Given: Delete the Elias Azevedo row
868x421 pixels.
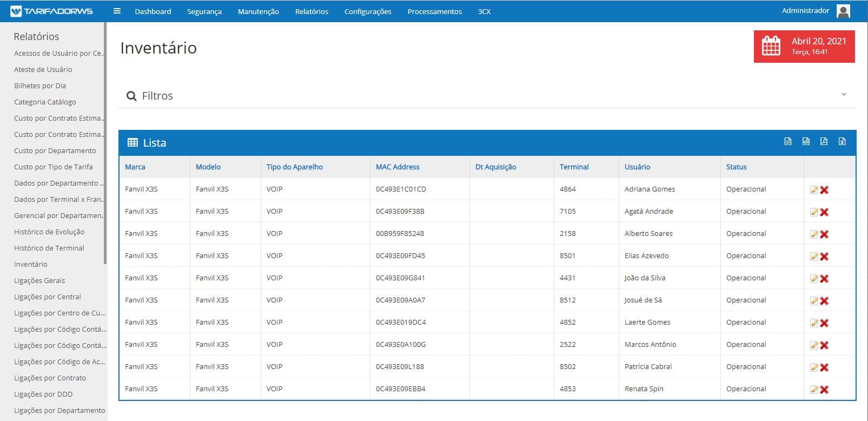Looking at the screenshot, I should click(x=824, y=256).
